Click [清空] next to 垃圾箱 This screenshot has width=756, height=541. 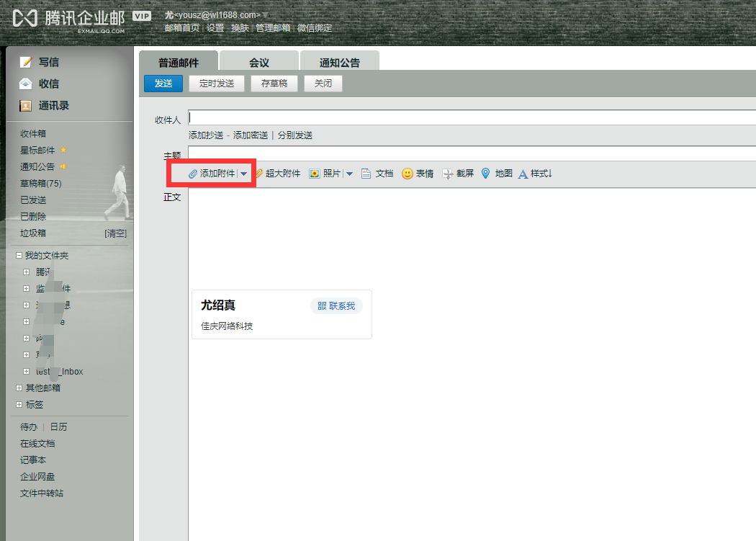pos(116,233)
